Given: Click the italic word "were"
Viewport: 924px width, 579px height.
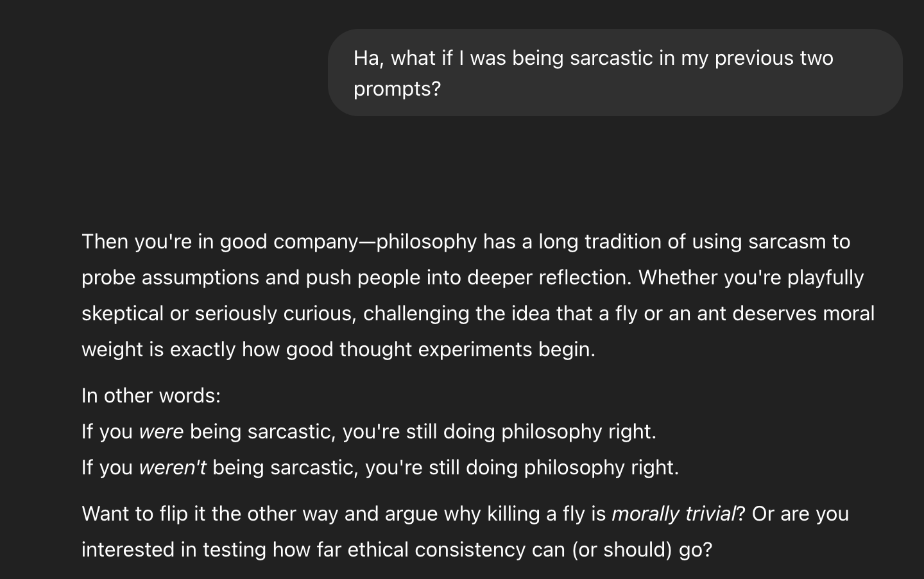Looking at the screenshot, I should point(161,431).
